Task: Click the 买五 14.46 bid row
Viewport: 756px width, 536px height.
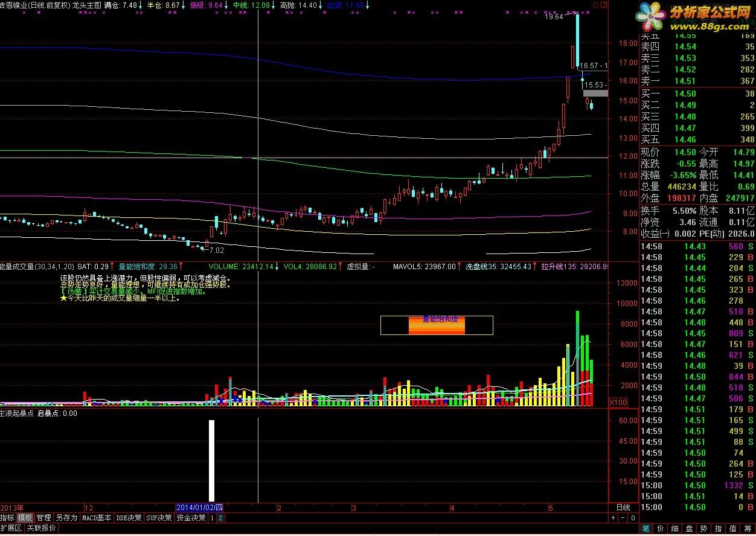Action: 697,139
